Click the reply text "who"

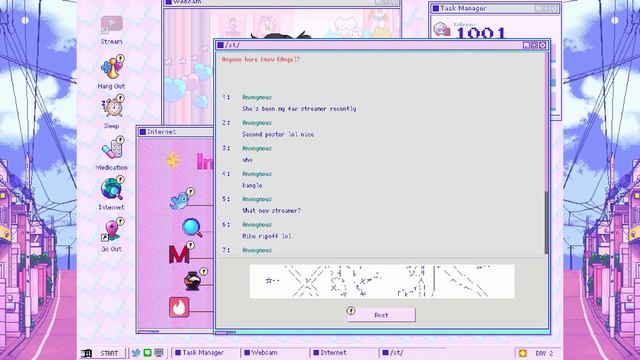[247, 160]
